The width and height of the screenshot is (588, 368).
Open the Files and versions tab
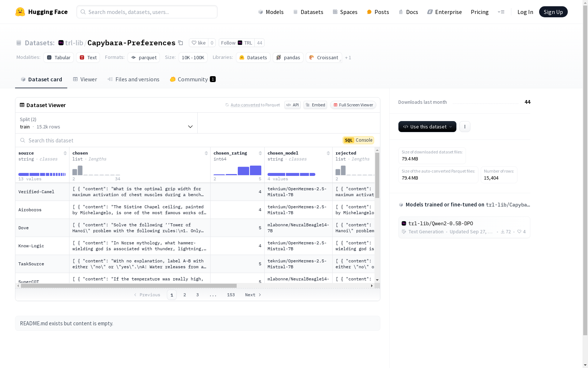[133, 79]
